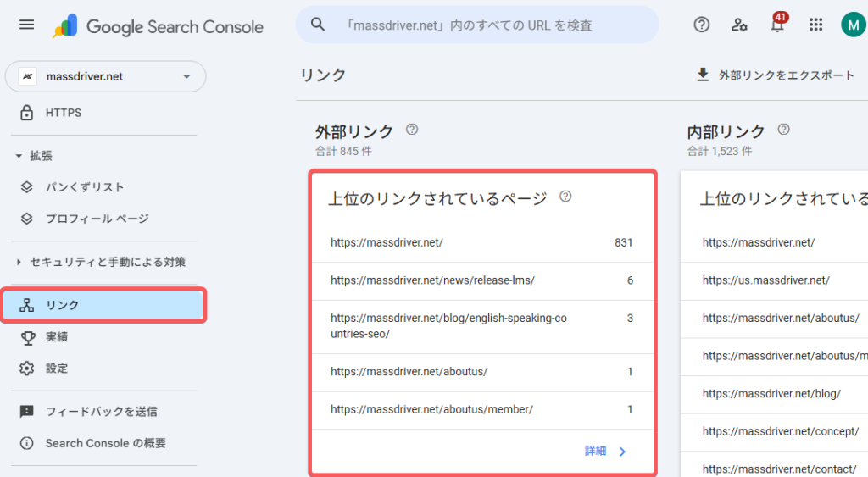Image resolution: width=868 pixels, height=477 pixels.
Task: Click the URL inspection search field
Action: 477,25
